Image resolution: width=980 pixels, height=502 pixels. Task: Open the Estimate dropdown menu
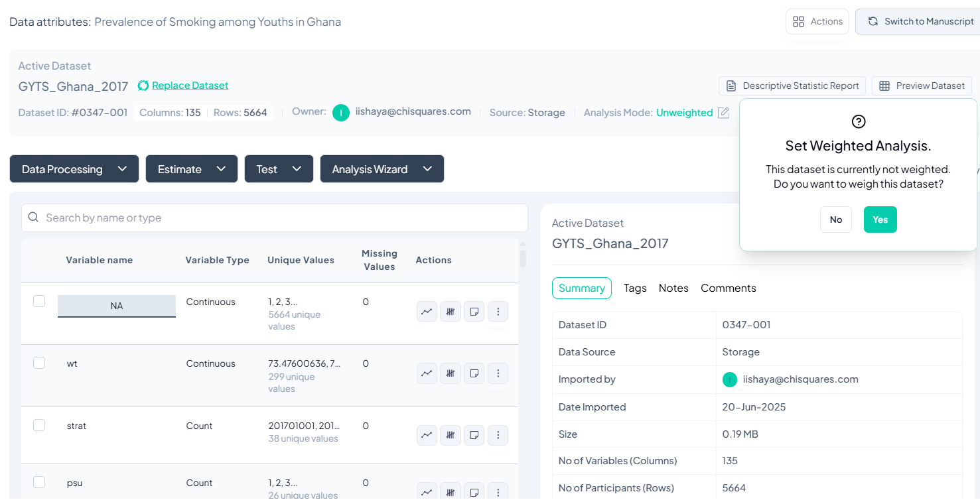191,169
